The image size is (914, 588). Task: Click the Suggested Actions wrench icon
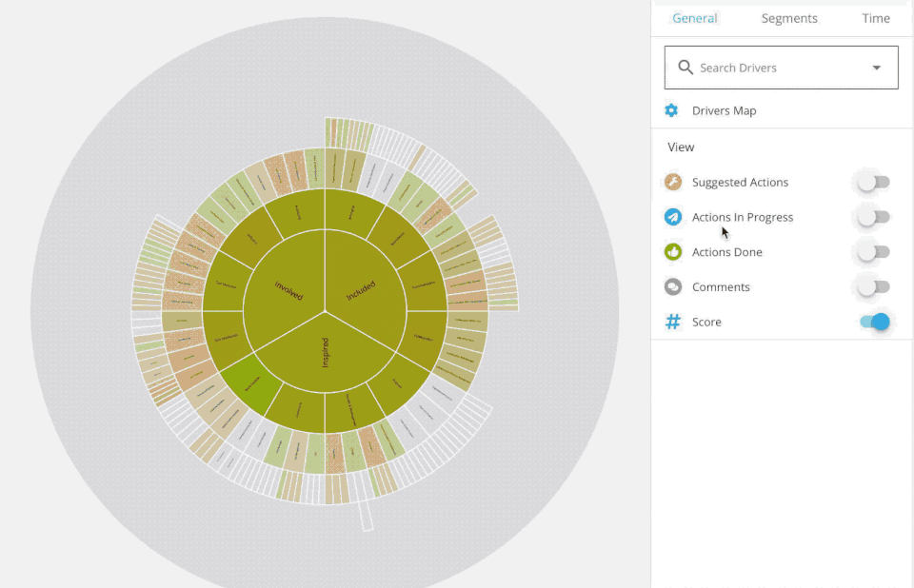[673, 182]
